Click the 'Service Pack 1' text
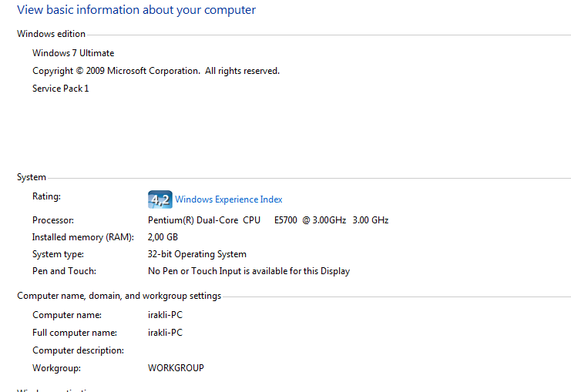The height and width of the screenshot is (392, 571). click(60, 89)
